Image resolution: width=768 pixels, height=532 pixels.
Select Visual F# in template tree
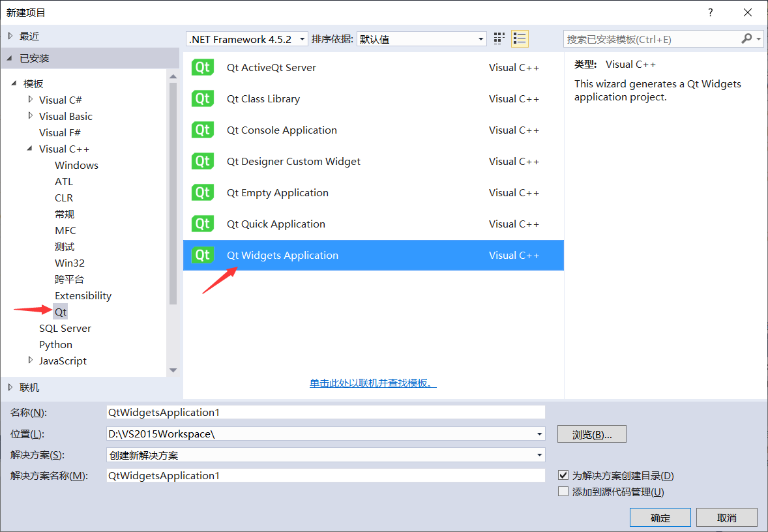pos(60,132)
